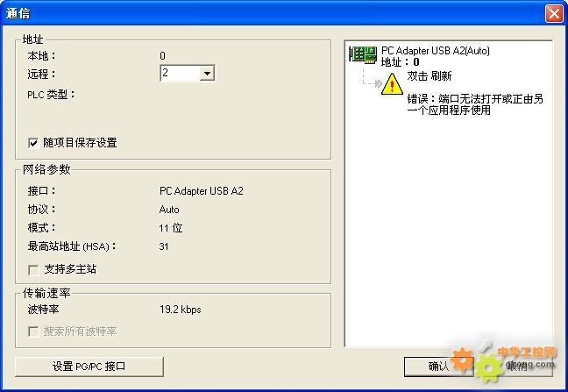Viewport: 568px width, 392px height.
Task: Confirm settings with the 确认 button
Action: (x=438, y=367)
